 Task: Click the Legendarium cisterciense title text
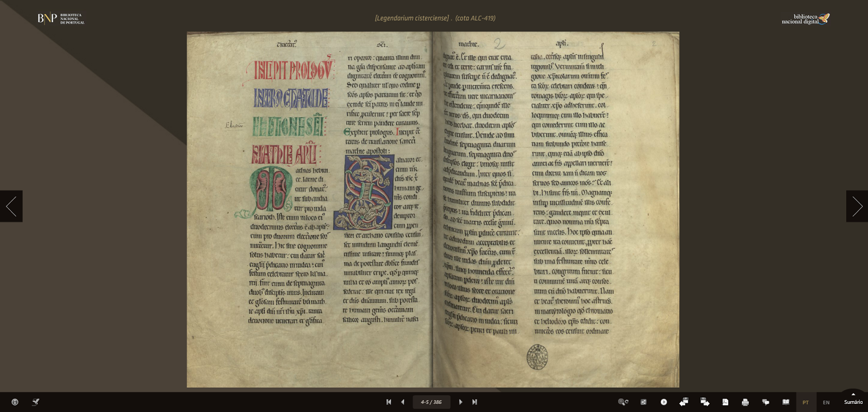tap(435, 18)
